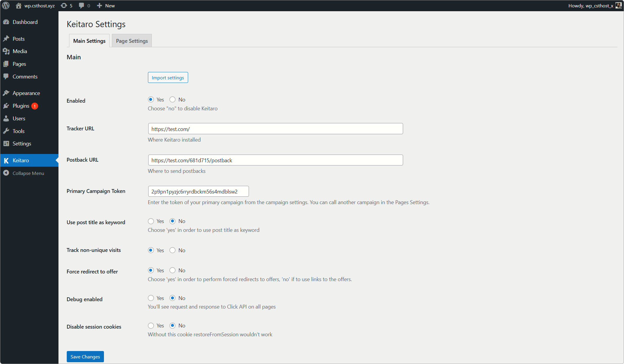Open the Dashboard menu item
The width and height of the screenshot is (624, 364).
(29, 22)
